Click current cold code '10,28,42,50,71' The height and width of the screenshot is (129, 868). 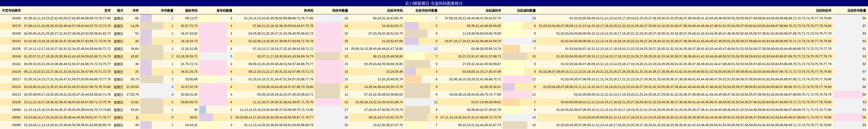tap(392, 26)
